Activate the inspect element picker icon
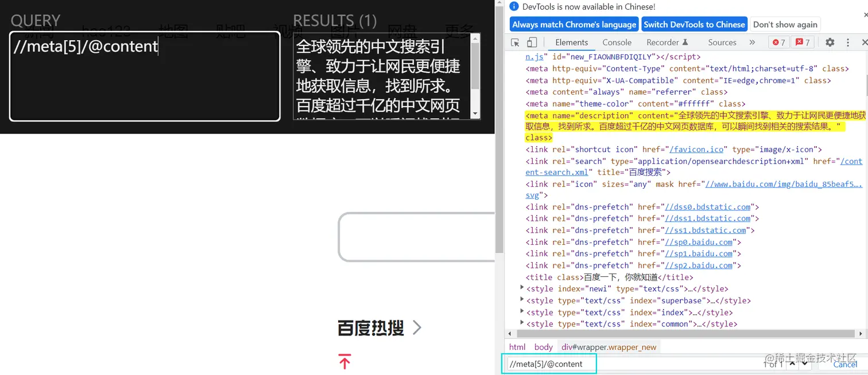Screen dimensions: 868x375 point(516,42)
